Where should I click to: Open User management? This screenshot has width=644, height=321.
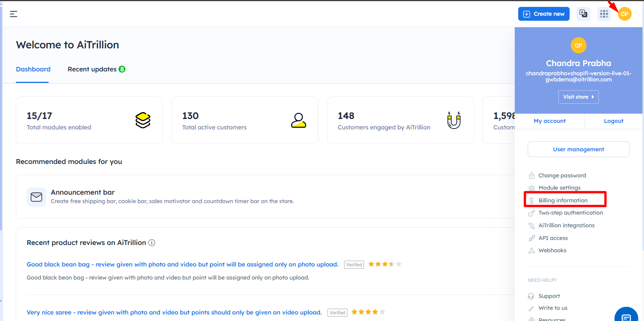[x=578, y=149]
